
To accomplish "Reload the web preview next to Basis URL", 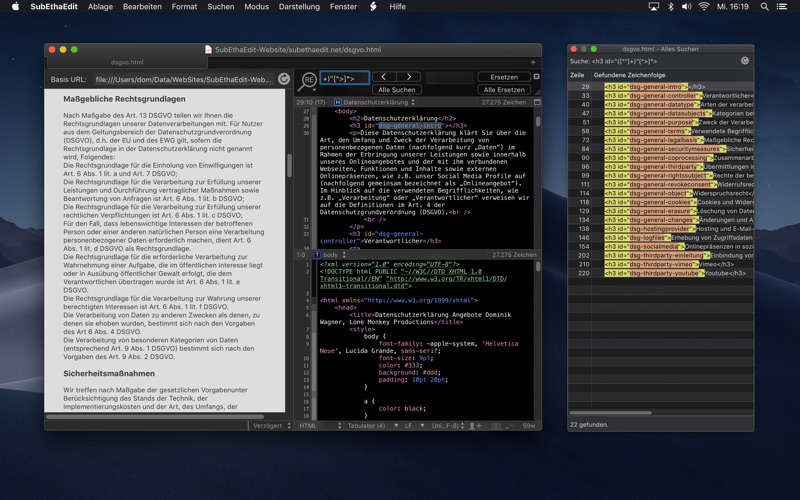I will (x=284, y=79).
